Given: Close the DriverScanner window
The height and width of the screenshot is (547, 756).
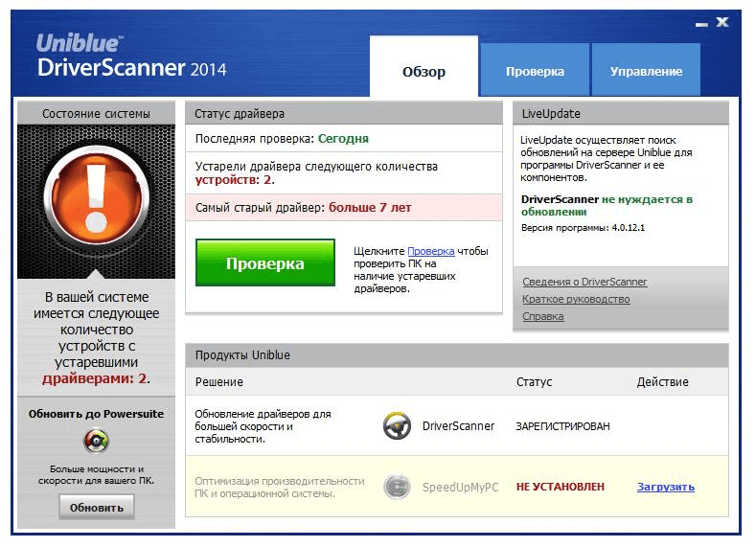Looking at the screenshot, I should tap(722, 22).
